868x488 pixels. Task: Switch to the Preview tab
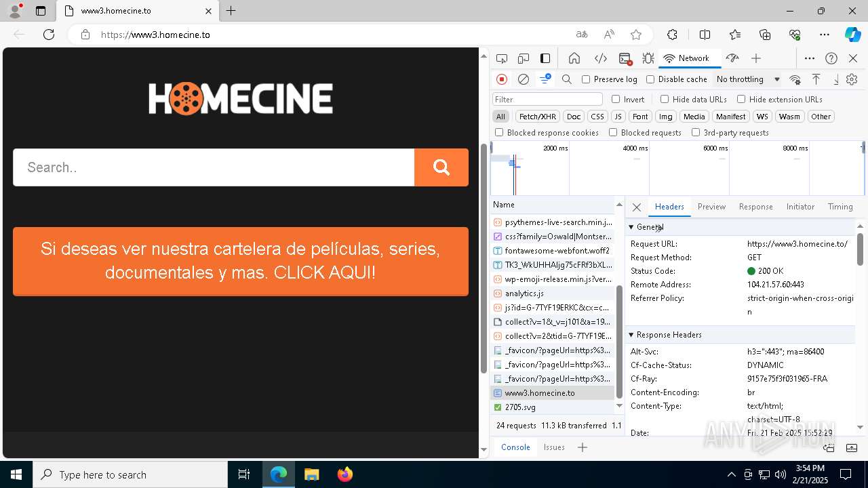[711, 207]
